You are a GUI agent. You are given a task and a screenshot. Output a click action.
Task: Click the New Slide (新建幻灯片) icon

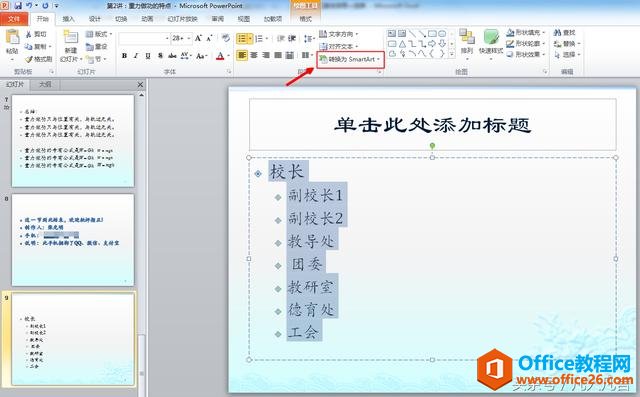point(71,37)
